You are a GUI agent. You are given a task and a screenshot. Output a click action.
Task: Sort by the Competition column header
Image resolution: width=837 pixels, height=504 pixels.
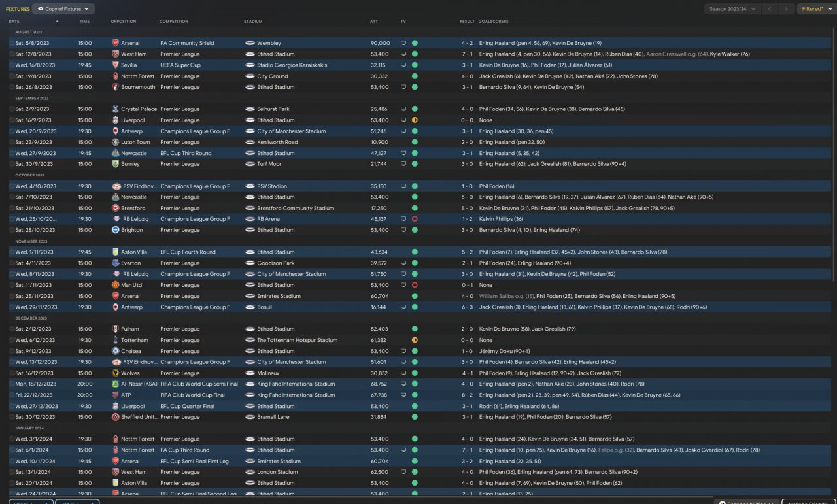coord(174,22)
